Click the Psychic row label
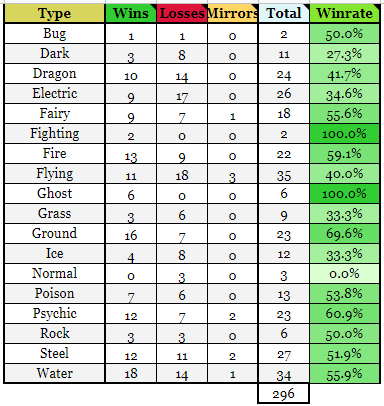 click(55, 314)
